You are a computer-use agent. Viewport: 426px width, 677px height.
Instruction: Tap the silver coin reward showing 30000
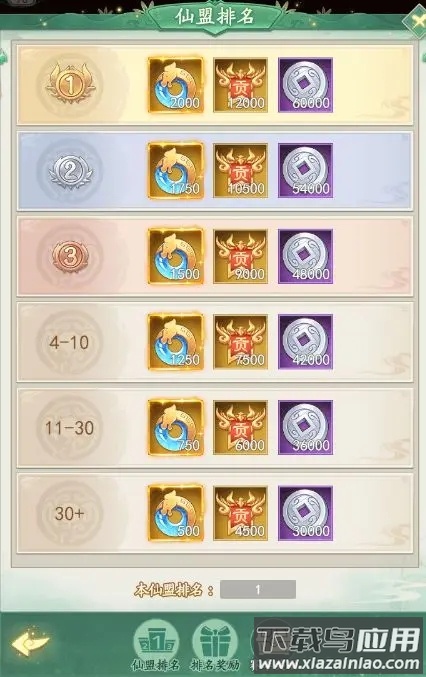(x=305, y=513)
